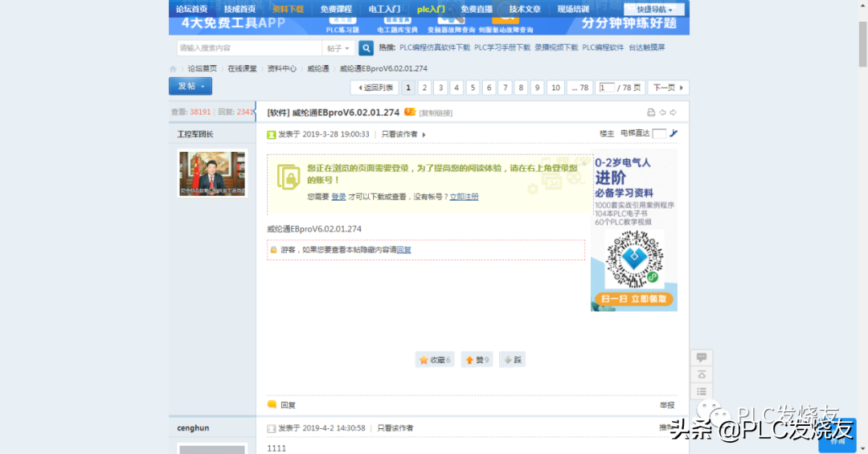Click the printer icon in thread header
868x454 pixels.
(x=651, y=112)
